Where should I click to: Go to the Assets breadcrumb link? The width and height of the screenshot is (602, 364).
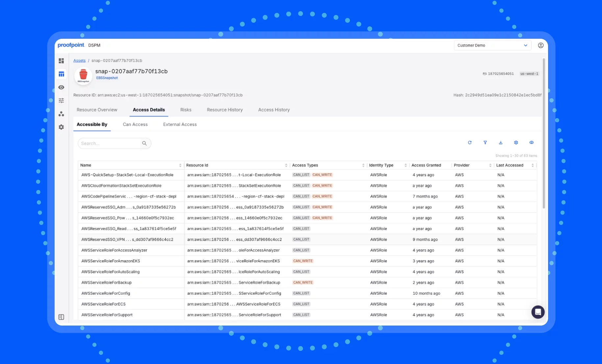point(79,60)
